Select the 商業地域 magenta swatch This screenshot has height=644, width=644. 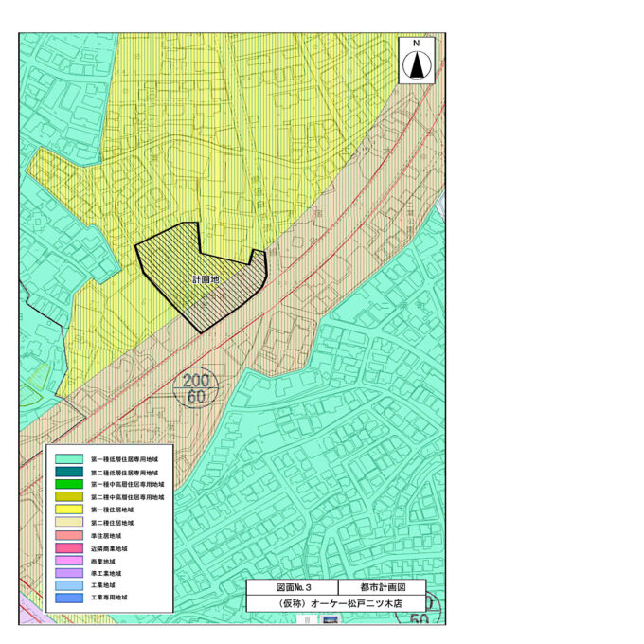click(69, 561)
